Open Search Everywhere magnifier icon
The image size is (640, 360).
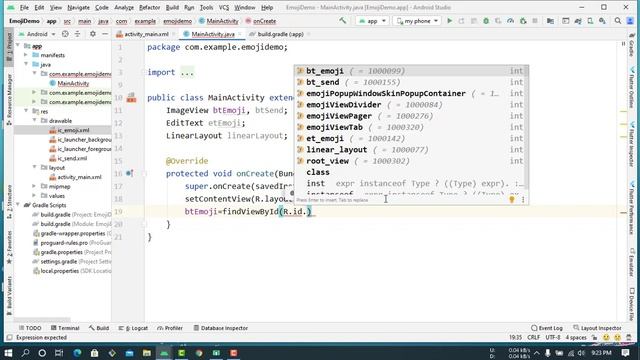618,21
